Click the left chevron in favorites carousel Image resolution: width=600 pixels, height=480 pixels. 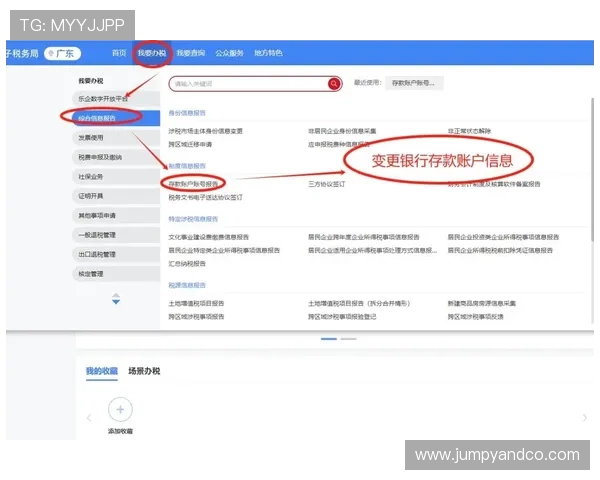click(89, 418)
